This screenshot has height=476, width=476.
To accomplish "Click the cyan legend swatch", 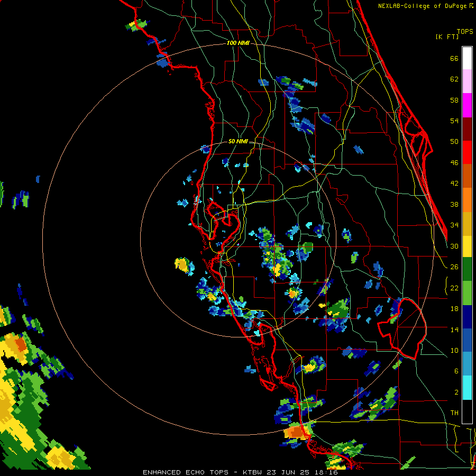I will [x=467, y=388].
